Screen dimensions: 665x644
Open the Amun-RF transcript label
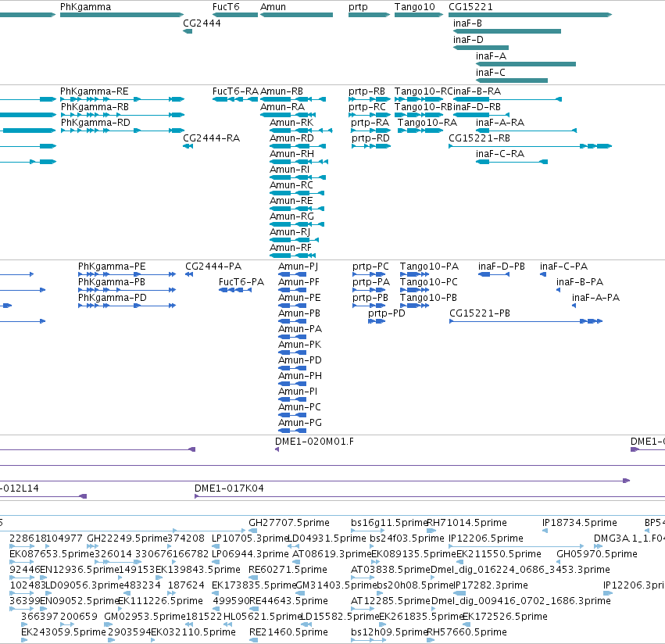coord(291,248)
